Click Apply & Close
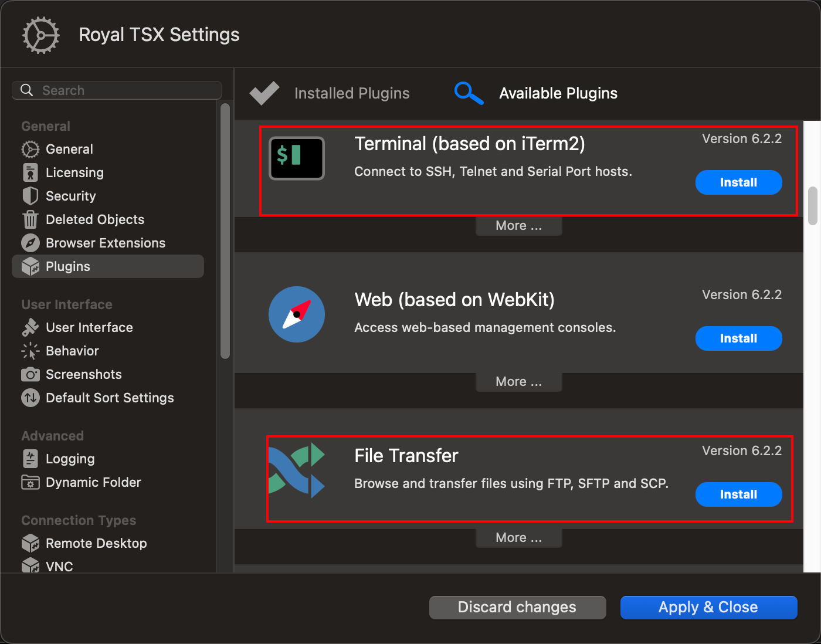This screenshot has height=644, width=821. (708, 607)
